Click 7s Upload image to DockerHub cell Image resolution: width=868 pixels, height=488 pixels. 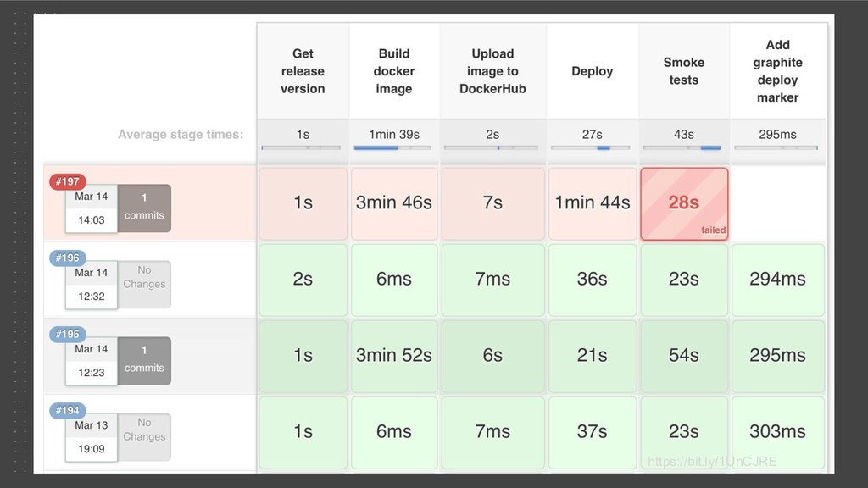[x=492, y=203]
